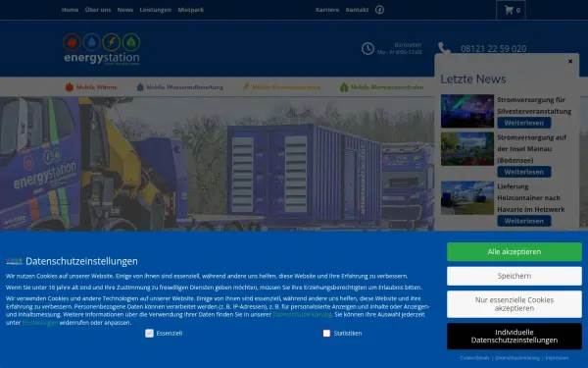Click the energystation logo
Screen dimensions: 588x368
click(x=102, y=49)
